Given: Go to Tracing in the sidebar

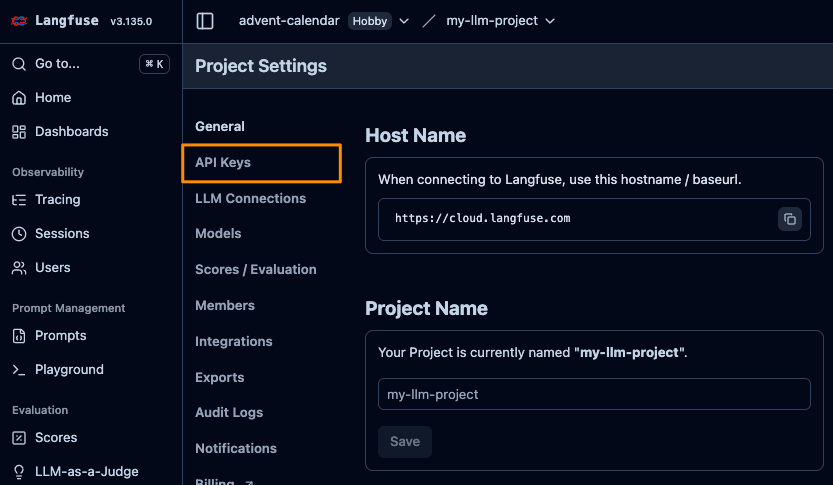Looking at the screenshot, I should coord(57,200).
